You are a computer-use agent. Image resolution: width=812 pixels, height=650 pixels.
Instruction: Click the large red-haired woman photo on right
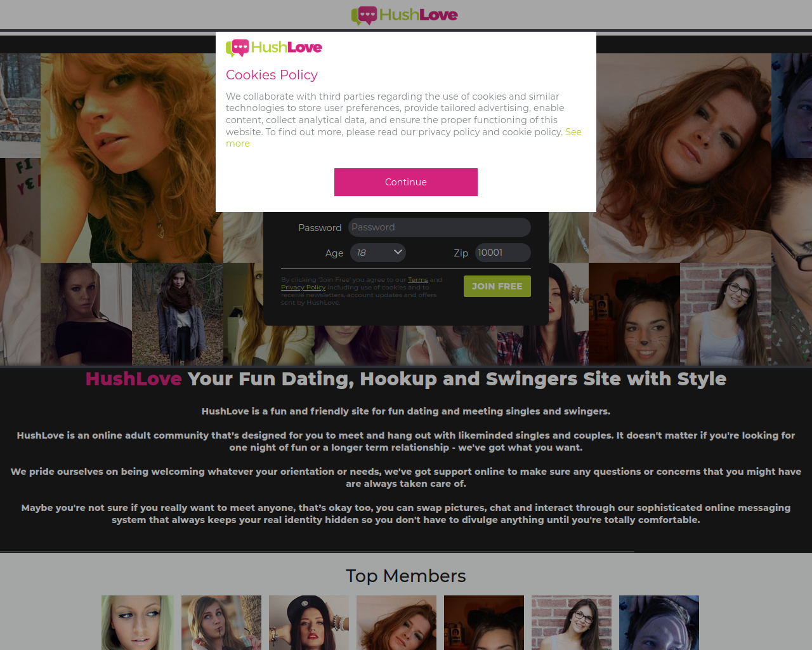pyautogui.click(x=684, y=158)
